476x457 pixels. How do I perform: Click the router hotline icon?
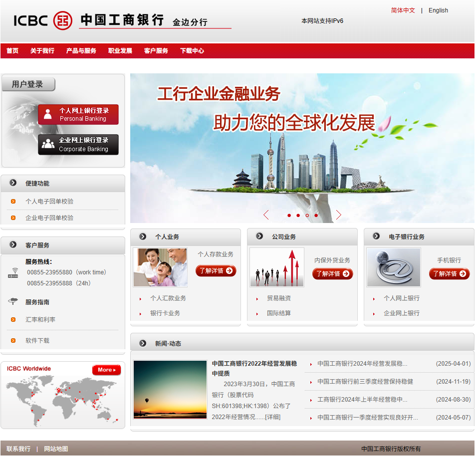[13, 273]
